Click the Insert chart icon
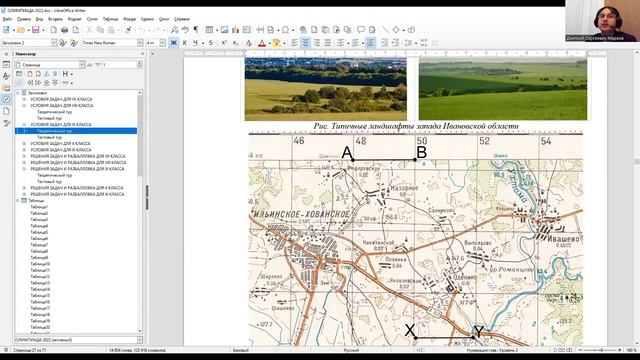The image size is (640, 360). tap(236, 30)
